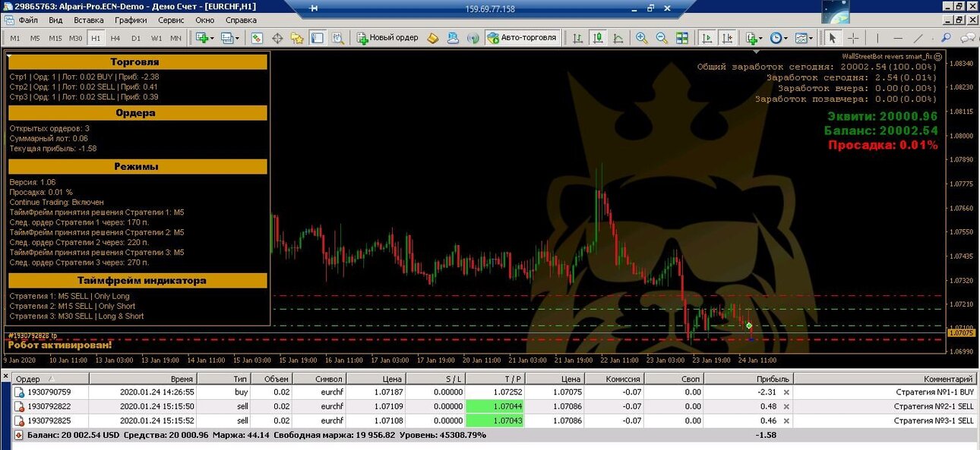
Task: Open the Вставка menu
Action: coord(90,20)
